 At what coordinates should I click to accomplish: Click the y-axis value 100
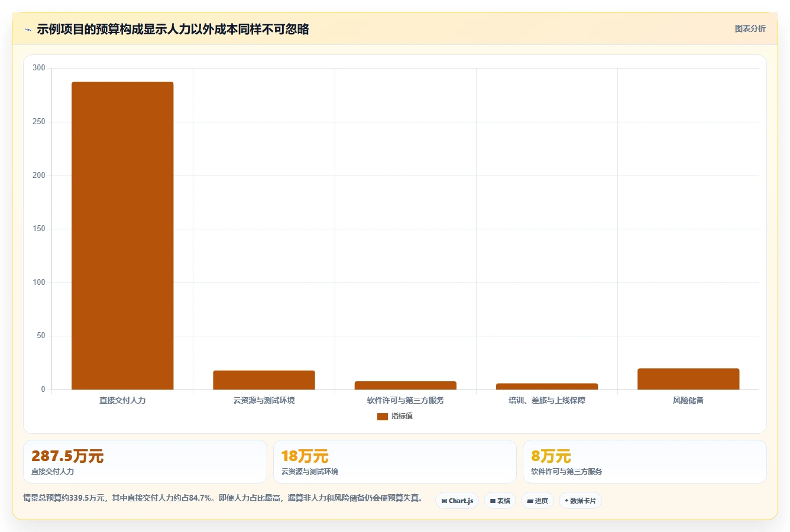tap(39, 283)
